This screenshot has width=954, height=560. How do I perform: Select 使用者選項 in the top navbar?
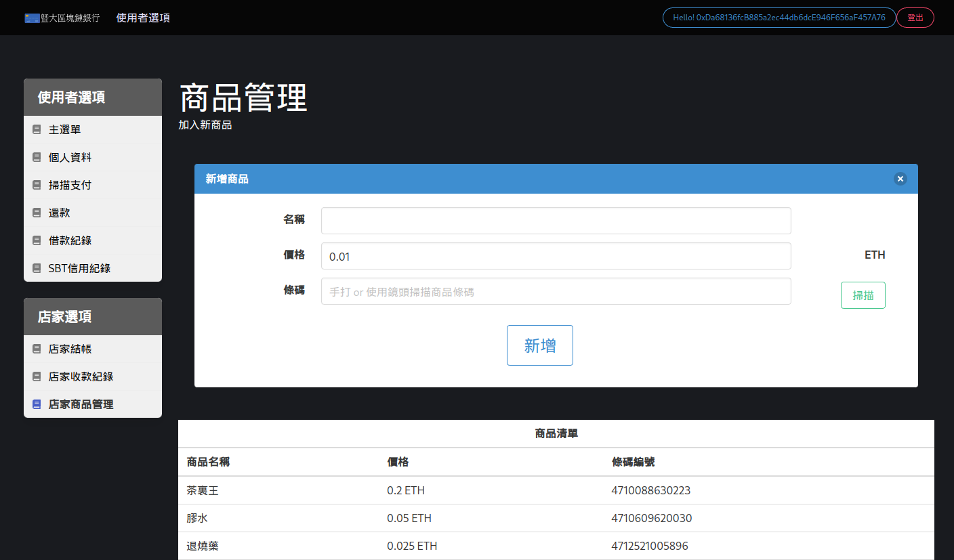[143, 18]
